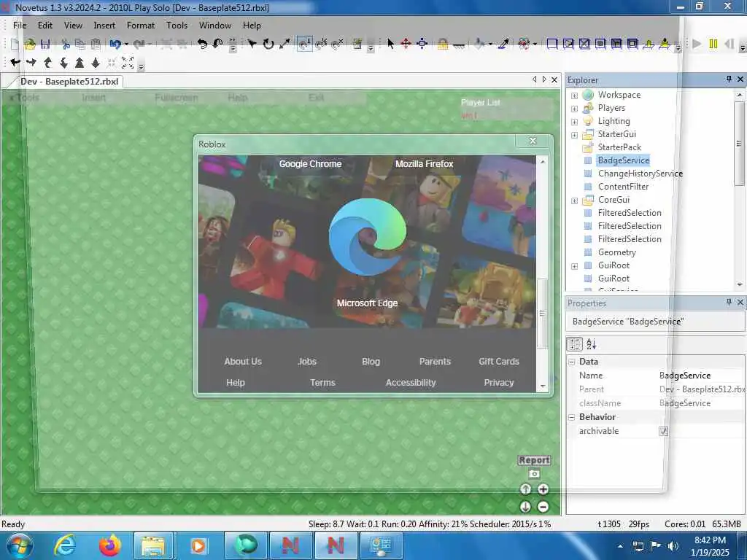Click the Lock padlock tool icon
This screenshot has width=747, height=560.
tap(443, 44)
